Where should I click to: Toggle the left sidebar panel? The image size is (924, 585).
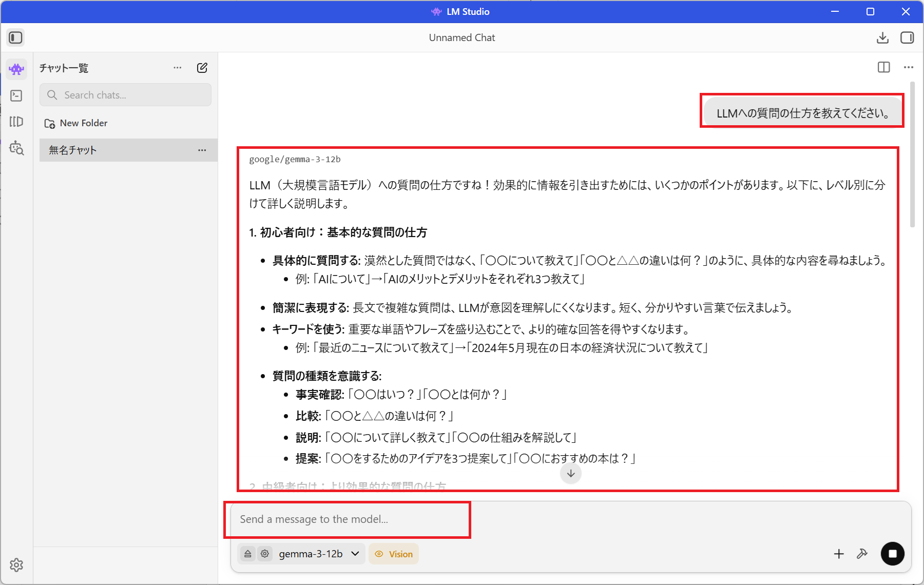point(15,37)
